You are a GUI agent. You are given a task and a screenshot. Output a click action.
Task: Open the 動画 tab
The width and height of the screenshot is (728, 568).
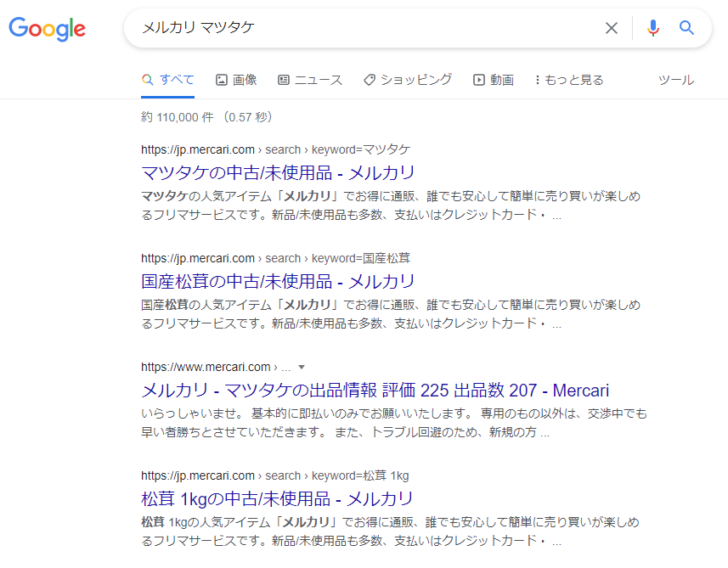pos(493,80)
